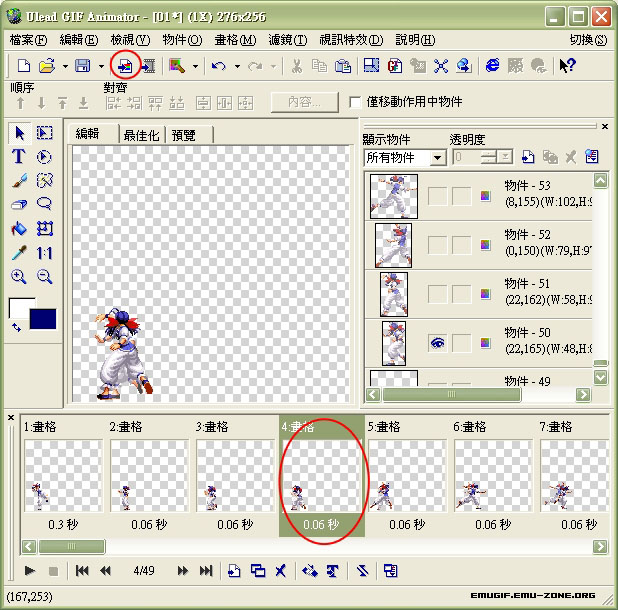The width and height of the screenshot is (618, 610).
Task: Open the 檔案(F) menu
Action: click(28, 40)
